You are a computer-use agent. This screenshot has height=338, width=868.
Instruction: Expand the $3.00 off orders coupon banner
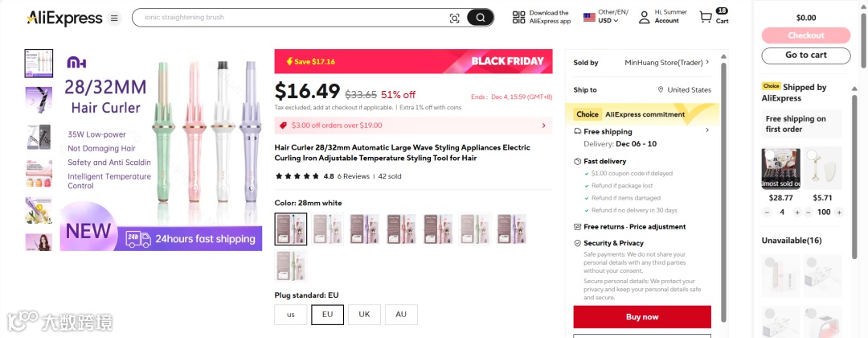(x=543, y=126)
